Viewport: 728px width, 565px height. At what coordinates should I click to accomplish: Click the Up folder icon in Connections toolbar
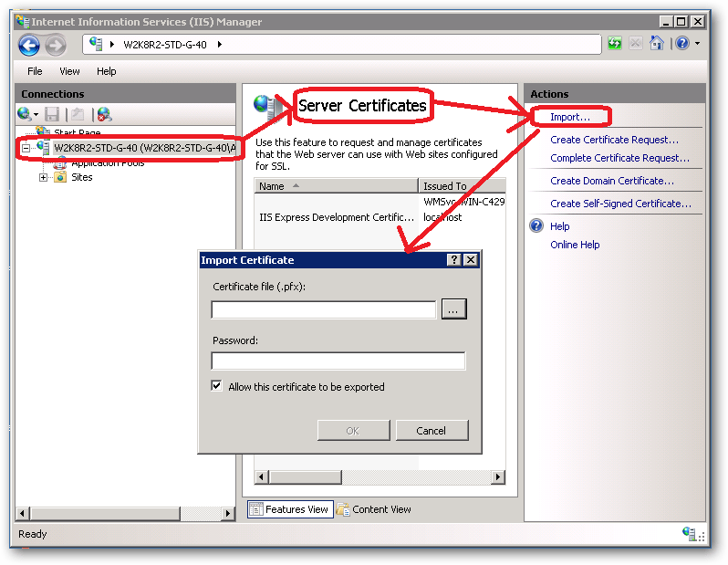(78, 114)
